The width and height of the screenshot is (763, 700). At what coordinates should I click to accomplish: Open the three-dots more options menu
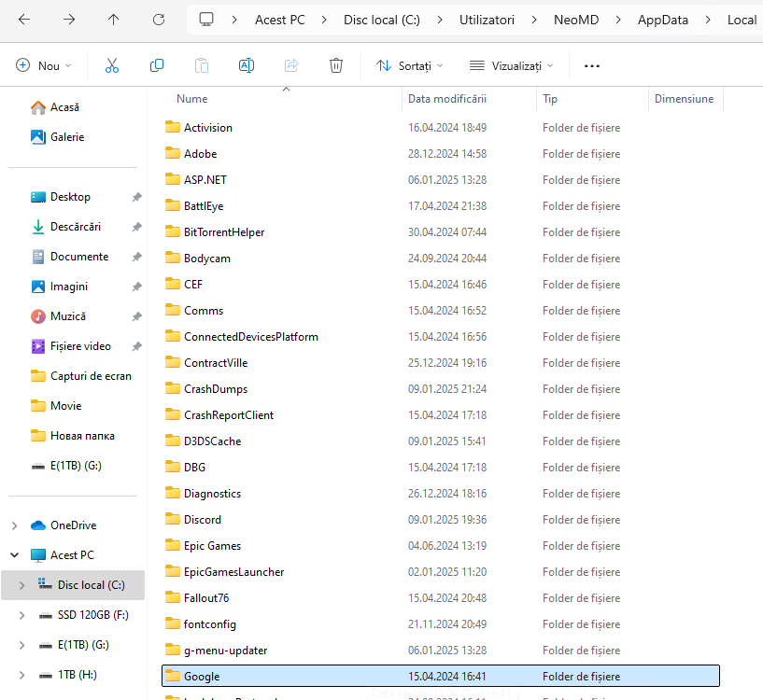coord(591,65)
